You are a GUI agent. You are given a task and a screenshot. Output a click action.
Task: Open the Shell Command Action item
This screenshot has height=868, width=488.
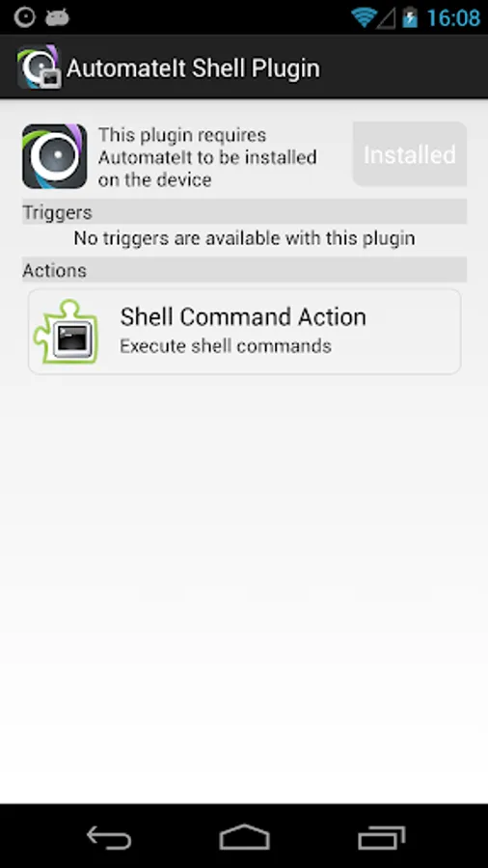pyautogui.click(x=245, y=332)
